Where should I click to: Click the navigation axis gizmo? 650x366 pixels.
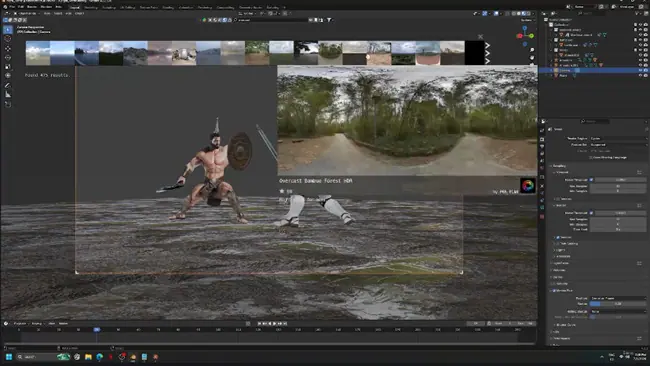[525, 35]
